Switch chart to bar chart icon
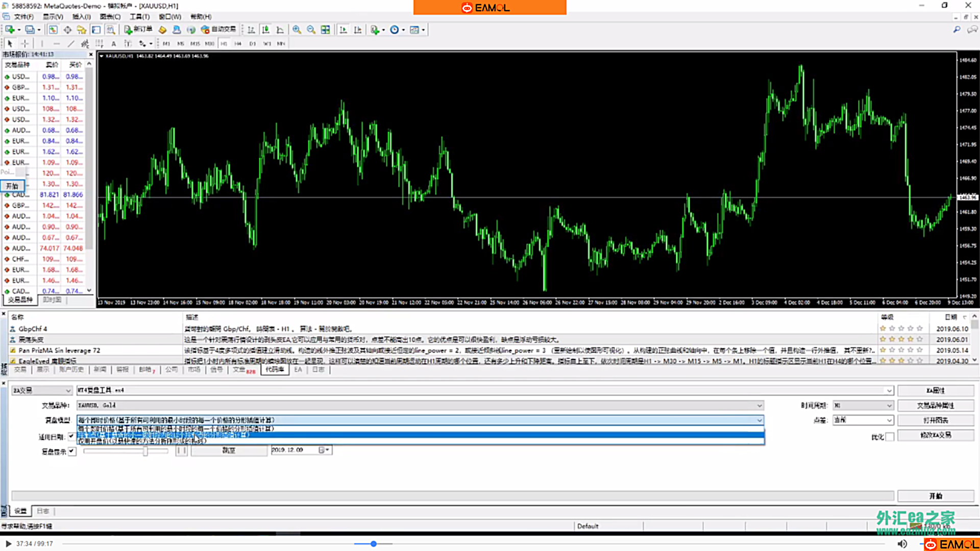Viewport: 980px width, 551px height. (x=251, y=30)
